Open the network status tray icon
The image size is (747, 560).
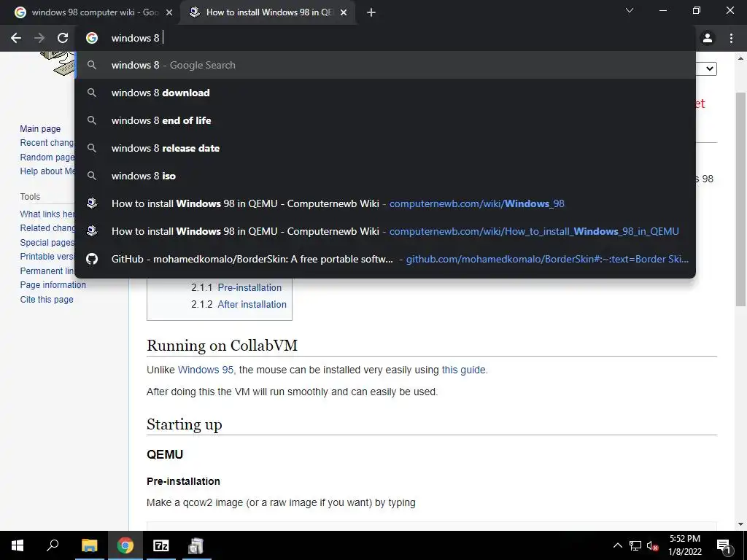pos(635,545)
